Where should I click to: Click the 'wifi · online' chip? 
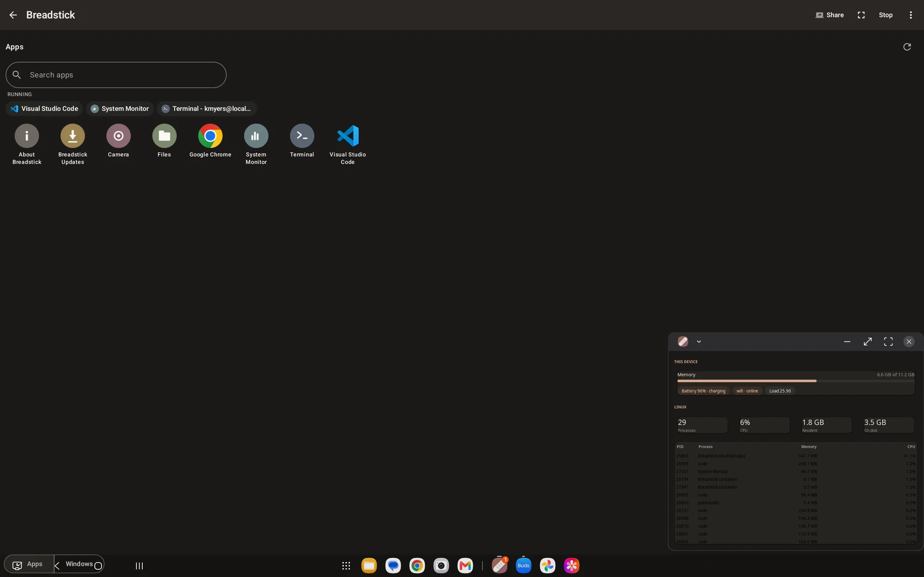pyautogui.click(x=747, y=391)
